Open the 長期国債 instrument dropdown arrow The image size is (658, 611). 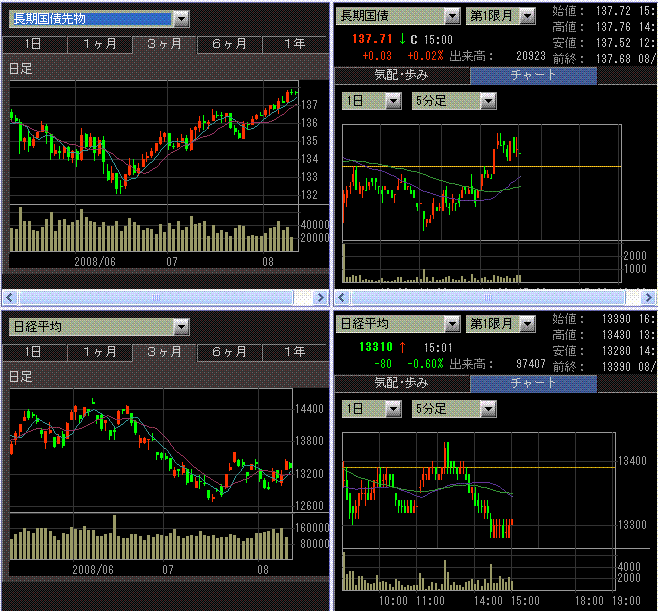452,16
